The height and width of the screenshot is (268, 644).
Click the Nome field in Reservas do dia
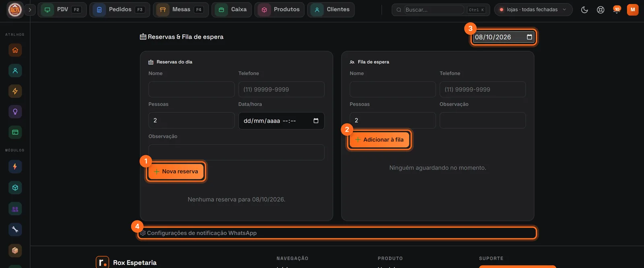point(192,89)
